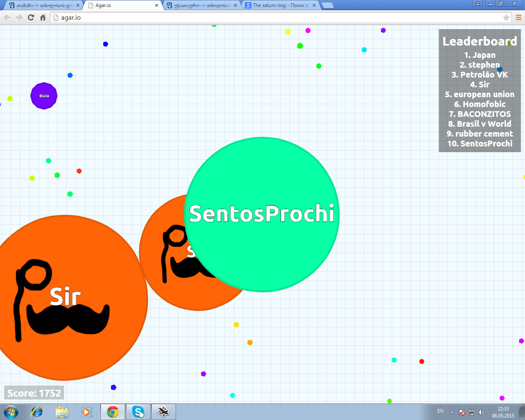Click the "Score: 1752" display
This screenshot has height=420, width=525.
click(34, 393)
